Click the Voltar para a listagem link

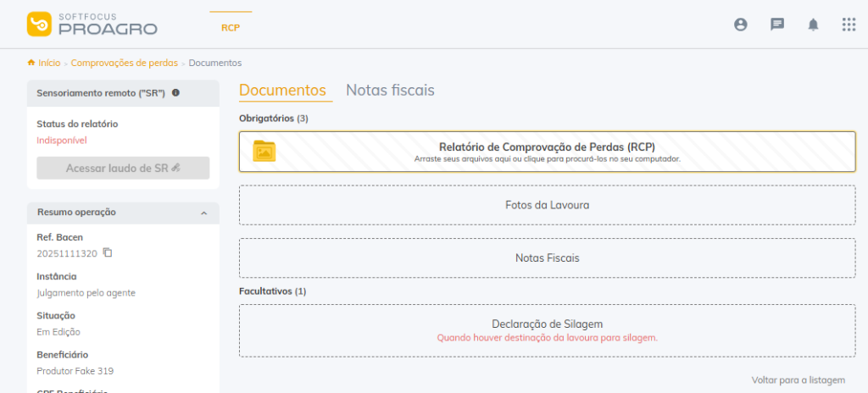[798, 380]
